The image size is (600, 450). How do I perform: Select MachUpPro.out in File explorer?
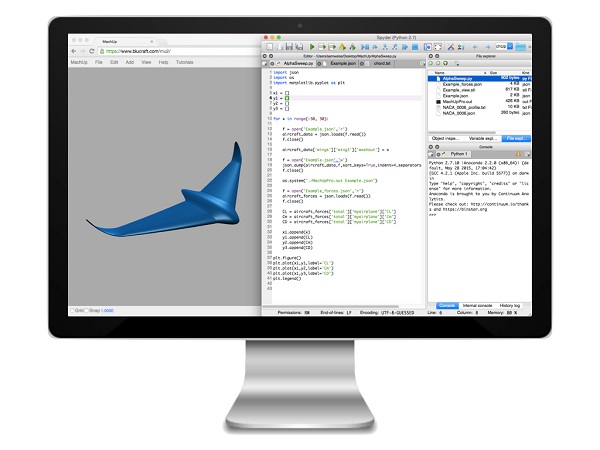click(x=479, y=102)
